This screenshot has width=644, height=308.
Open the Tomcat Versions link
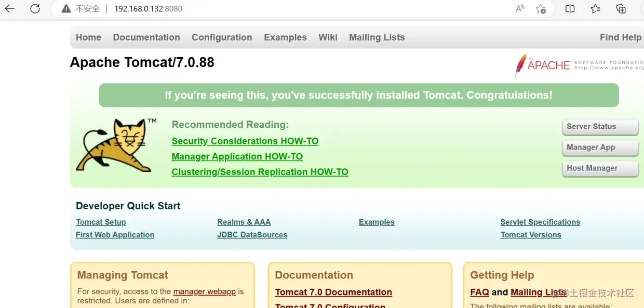pyautogui.click(x=531, y=235)
